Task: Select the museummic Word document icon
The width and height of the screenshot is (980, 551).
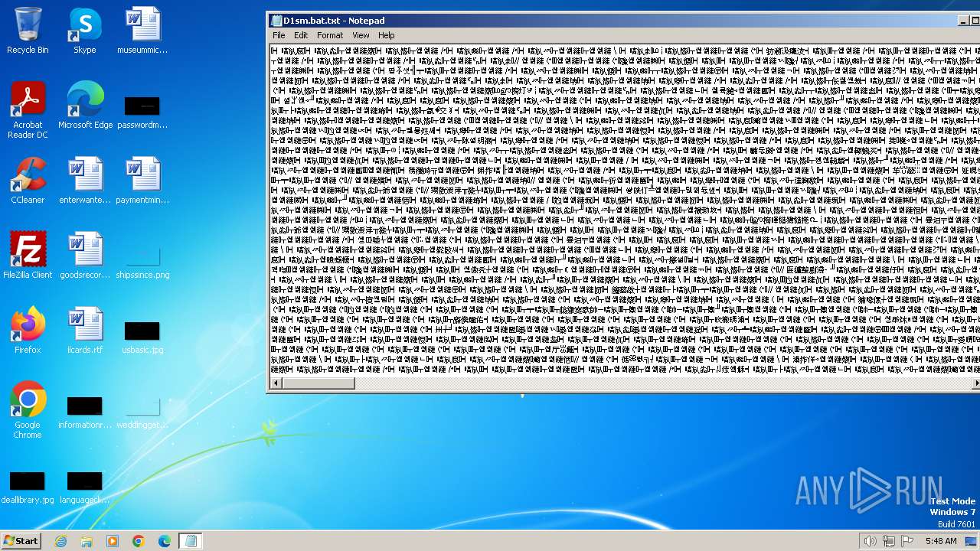Action: point(142,31)
